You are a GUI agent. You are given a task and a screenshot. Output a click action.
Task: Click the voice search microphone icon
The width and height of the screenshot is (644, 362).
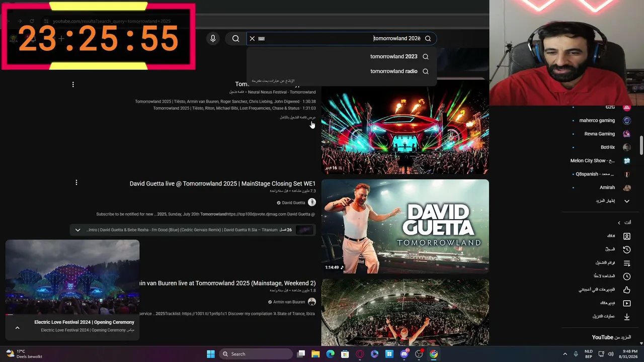[x=213, y=38]
